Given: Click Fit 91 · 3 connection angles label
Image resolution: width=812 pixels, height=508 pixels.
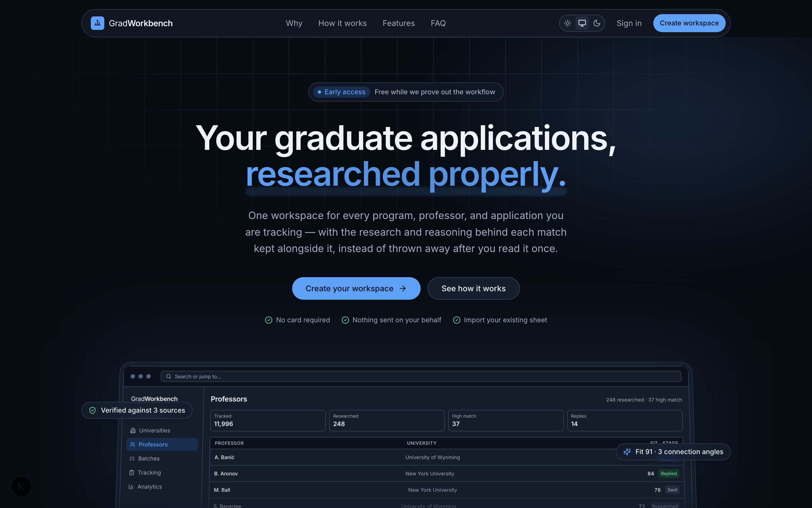Looking at the screenshot, I should point(679,452).
